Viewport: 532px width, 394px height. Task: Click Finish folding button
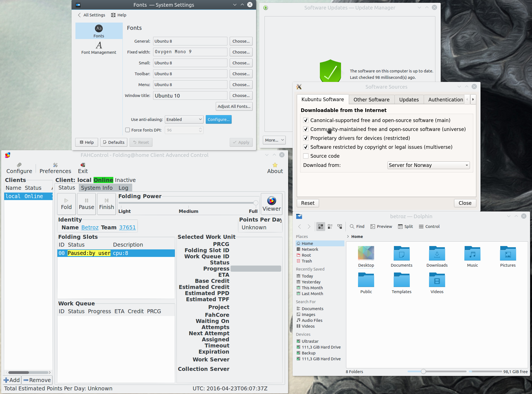[x=107, y=204]
